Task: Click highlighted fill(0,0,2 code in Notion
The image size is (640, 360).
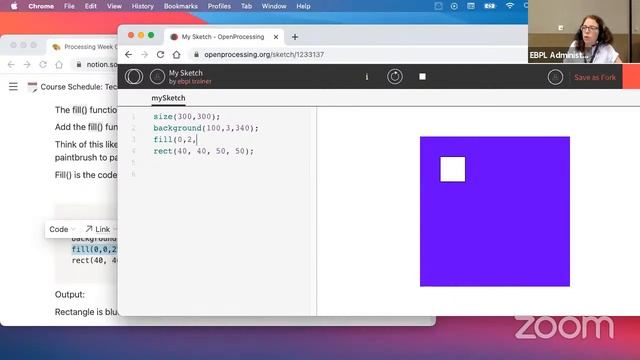Action: point(94,249)
